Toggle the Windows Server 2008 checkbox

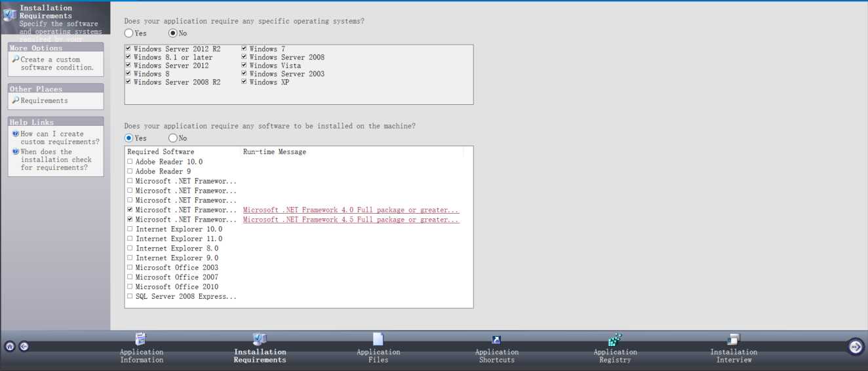tap(244, 57)
